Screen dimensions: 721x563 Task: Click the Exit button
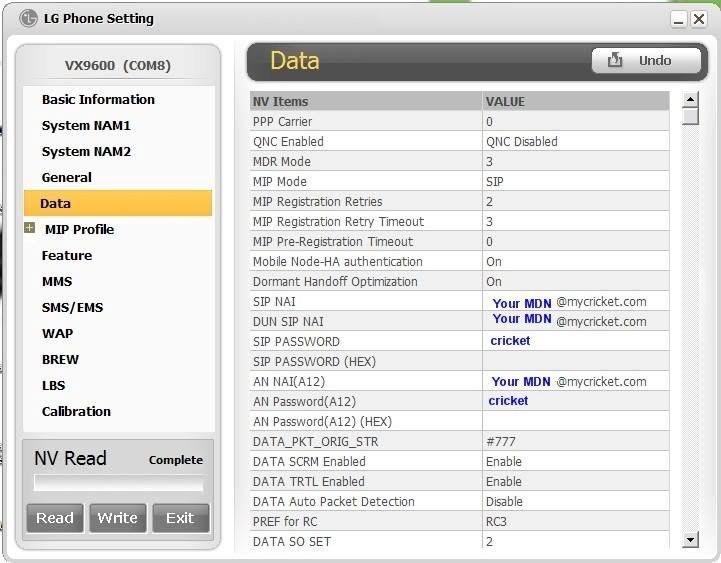point(180,518)
